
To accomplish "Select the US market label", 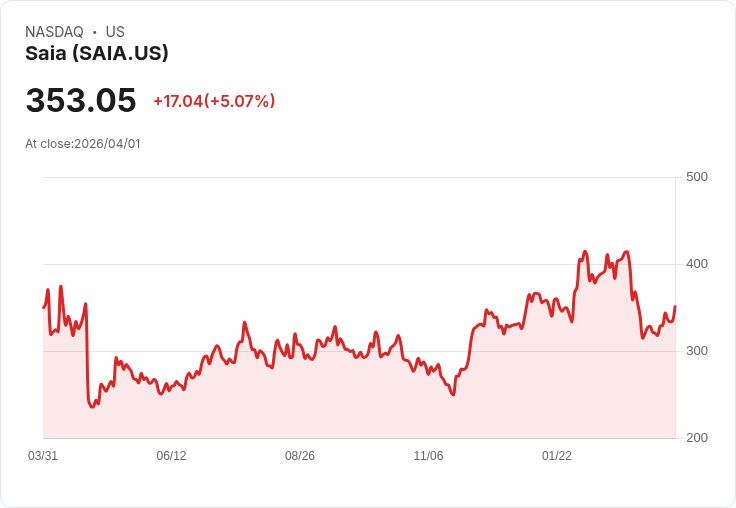I will [115, 32].
